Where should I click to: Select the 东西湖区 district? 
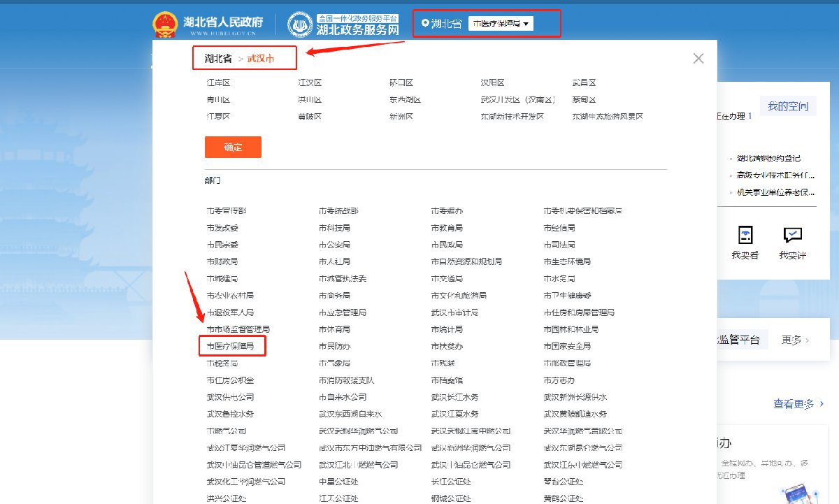pos(406,100)
